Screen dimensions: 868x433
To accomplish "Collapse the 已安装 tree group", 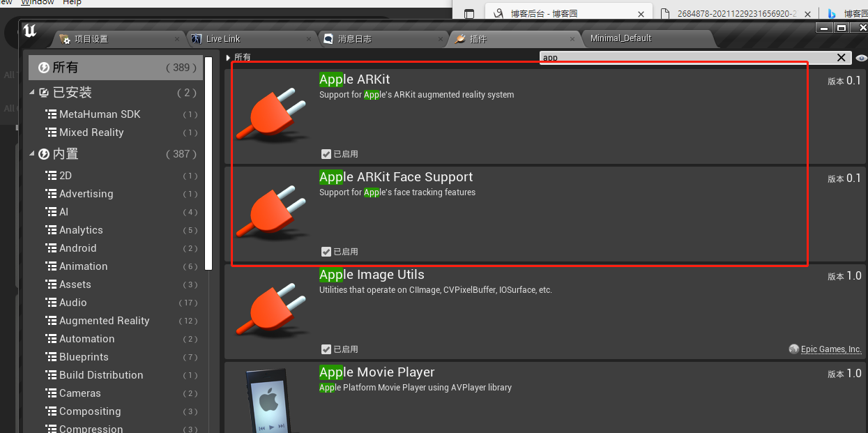I will [x=32, y=93].
